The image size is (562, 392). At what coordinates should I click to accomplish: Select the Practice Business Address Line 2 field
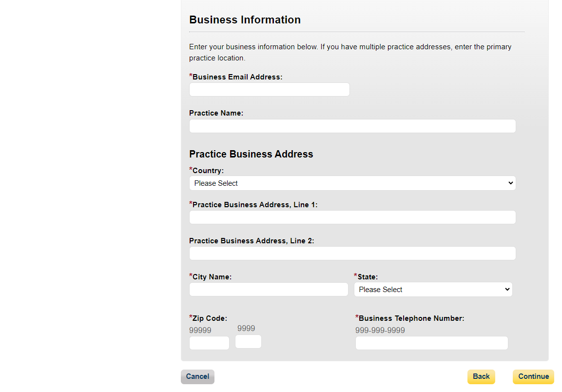pos(352,254)
